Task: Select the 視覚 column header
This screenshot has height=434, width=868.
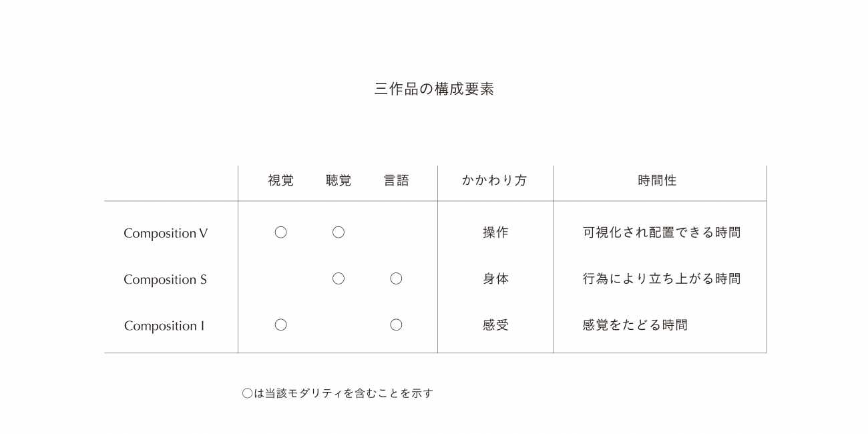Action: pyautogui.click(x=280, y=180)
